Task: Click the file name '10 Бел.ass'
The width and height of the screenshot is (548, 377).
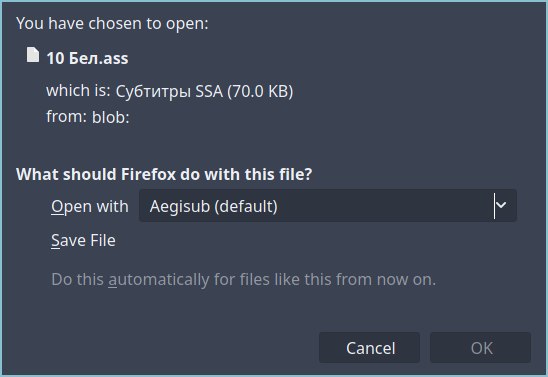Action: 87,58
